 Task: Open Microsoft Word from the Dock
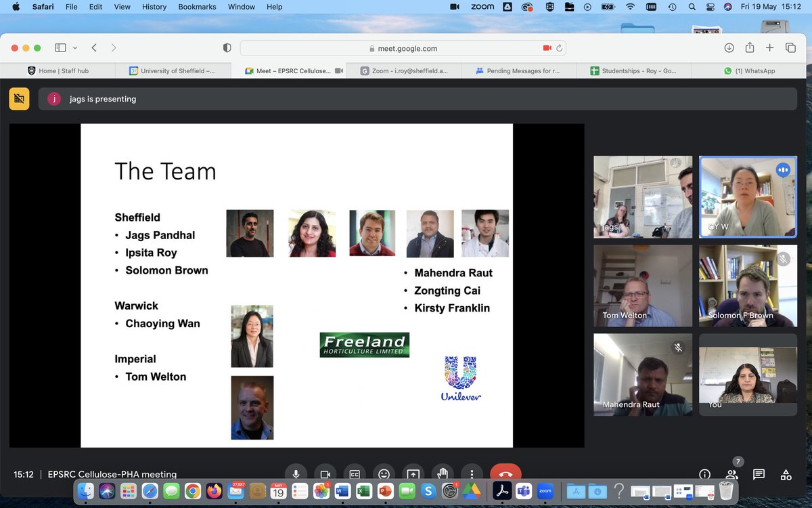click(x=342, y=490)
